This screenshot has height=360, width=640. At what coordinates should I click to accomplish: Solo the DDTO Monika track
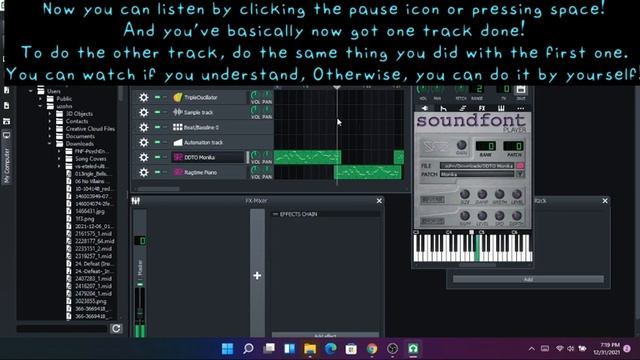[165, 157]
